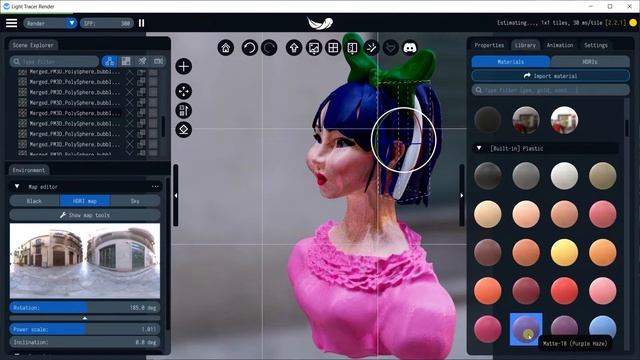The height and width of the screenshot is (360, 640).
Task: Pick the khaki olive plastic material
Action: (x=602, y=176)
